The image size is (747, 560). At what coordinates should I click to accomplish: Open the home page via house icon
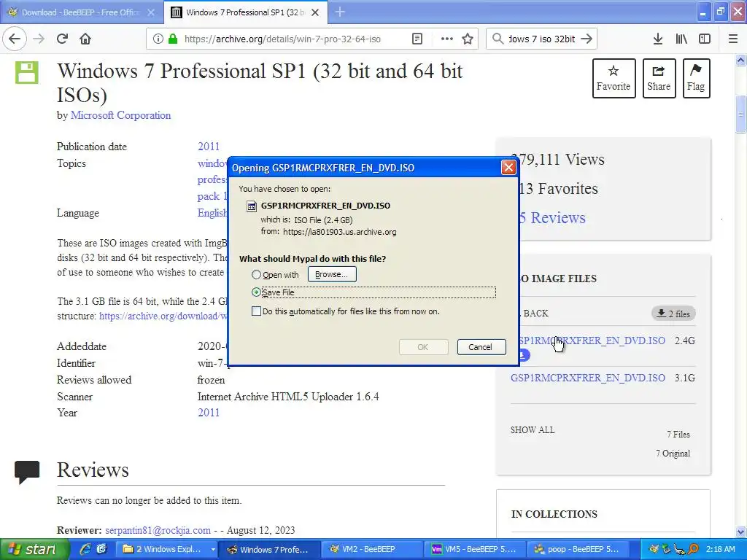[85, 39]
